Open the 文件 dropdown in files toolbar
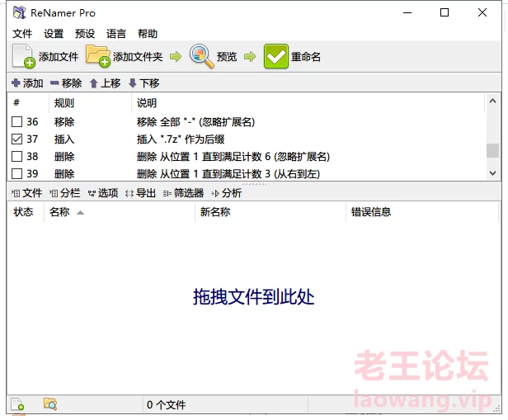This screenshot has height=420, width=508. 27,193
